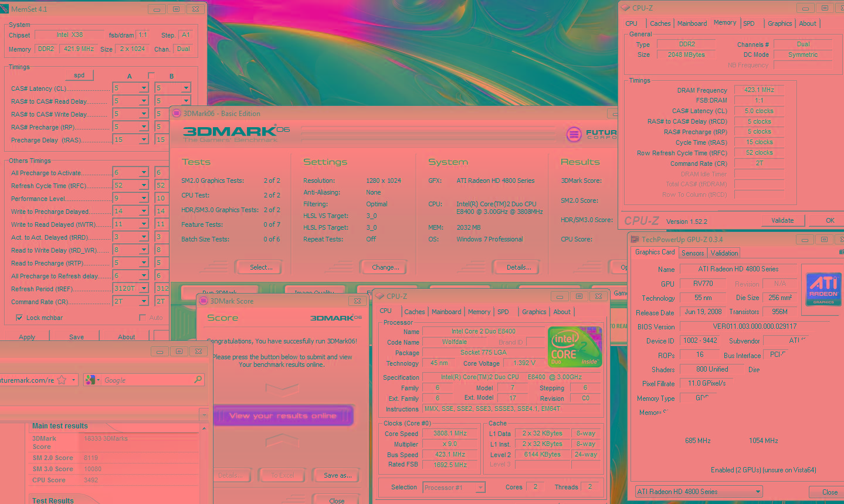The width and height of the screenshot is (844, 504).
Task: Switch to Sensors tab in GPU-Z
Action: coord(693,253)
